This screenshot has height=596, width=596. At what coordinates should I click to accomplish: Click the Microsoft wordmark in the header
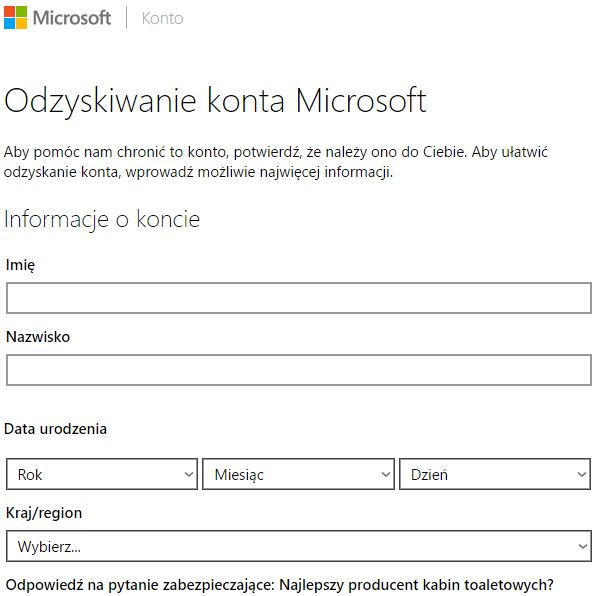[72, 18]
